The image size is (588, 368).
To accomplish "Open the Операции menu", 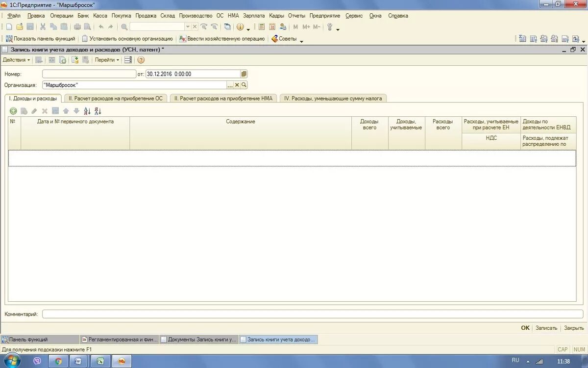I will 62,16.
